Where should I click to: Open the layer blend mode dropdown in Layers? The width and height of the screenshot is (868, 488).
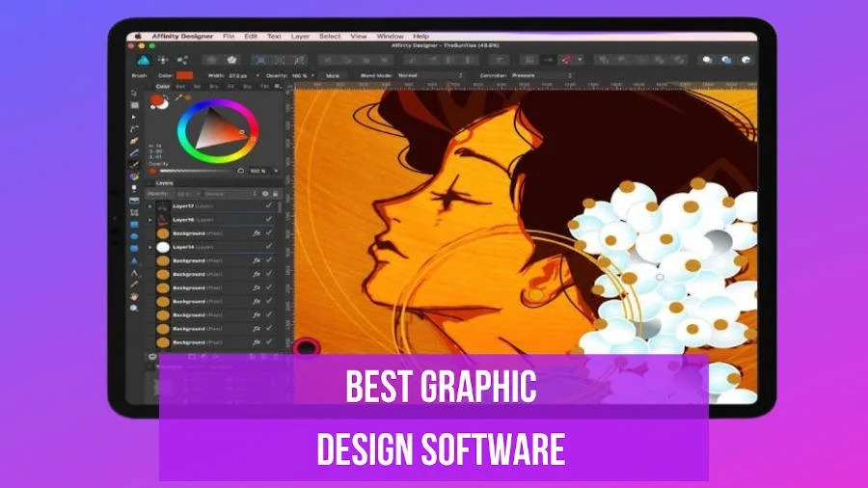pos(231,194)
